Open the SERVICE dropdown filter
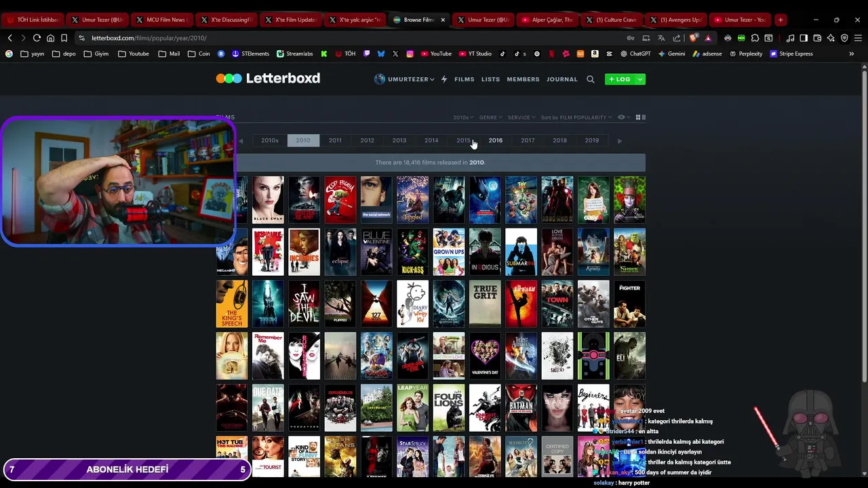This screenshot has height=488, width=868. [521, 117]
